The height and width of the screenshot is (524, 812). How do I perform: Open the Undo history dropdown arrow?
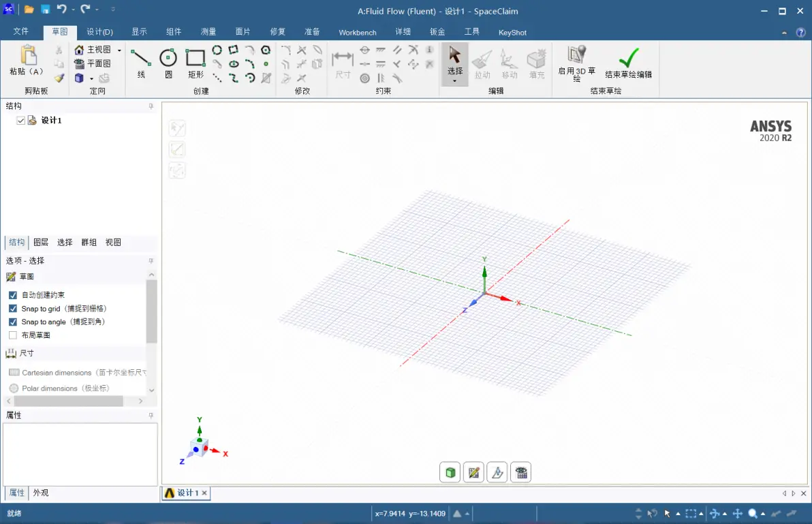73,10
